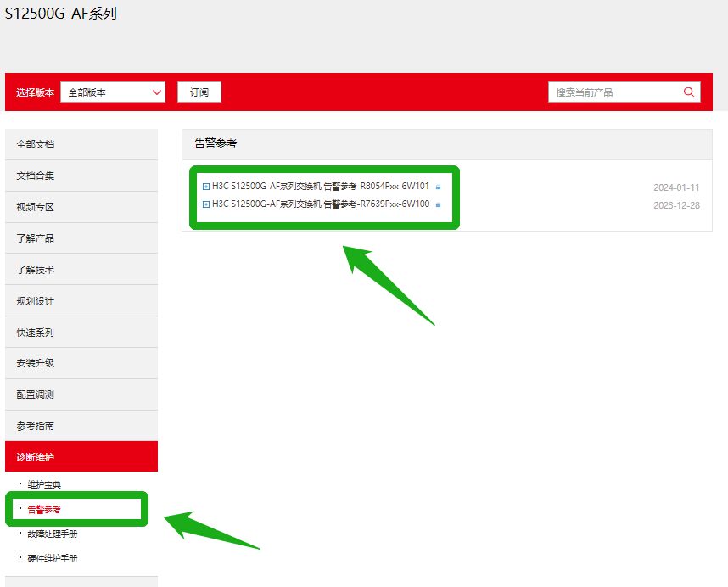Select 参考指南 in the sidebar
Image resolution: width=728 pixels, height=587 pixels.
coord(81,426)
